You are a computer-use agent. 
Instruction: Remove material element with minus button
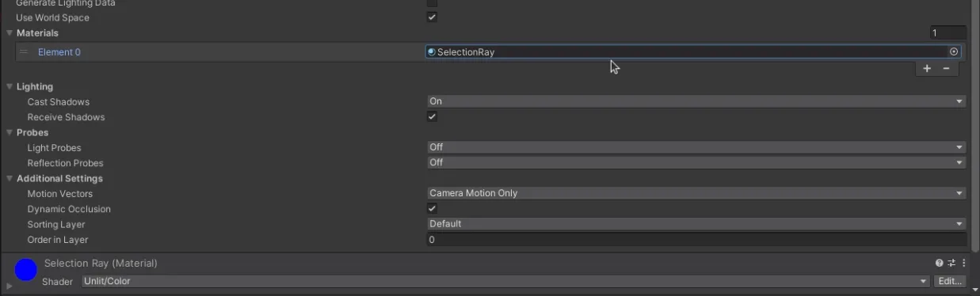pyautogui.click(x=946, y=69)
